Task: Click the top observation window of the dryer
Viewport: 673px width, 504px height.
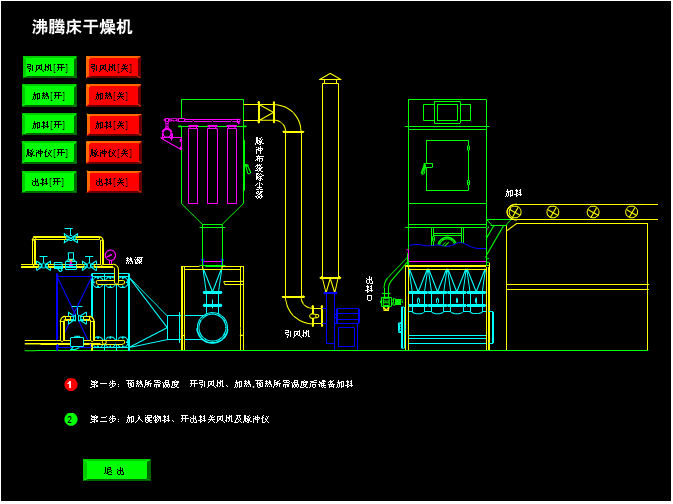Action: pos(447,112)
